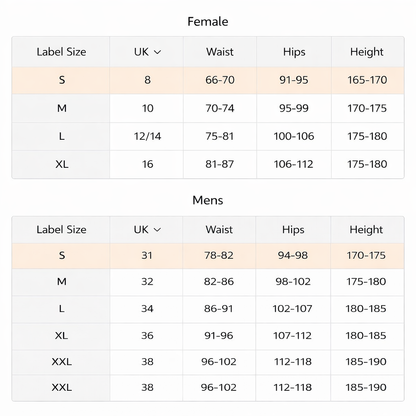416x416 pixels.
Task: Select Mens XL row label
Action: [x=62, y=335]
